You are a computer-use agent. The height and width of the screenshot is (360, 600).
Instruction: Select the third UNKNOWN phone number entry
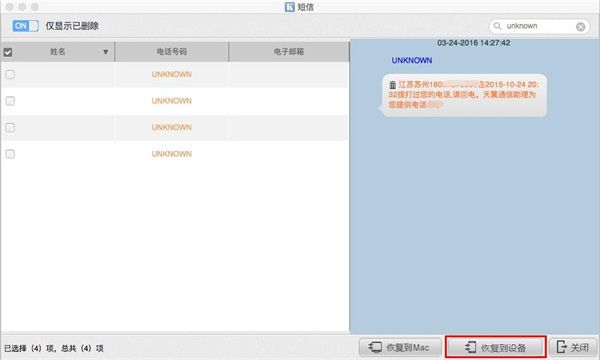171,127
